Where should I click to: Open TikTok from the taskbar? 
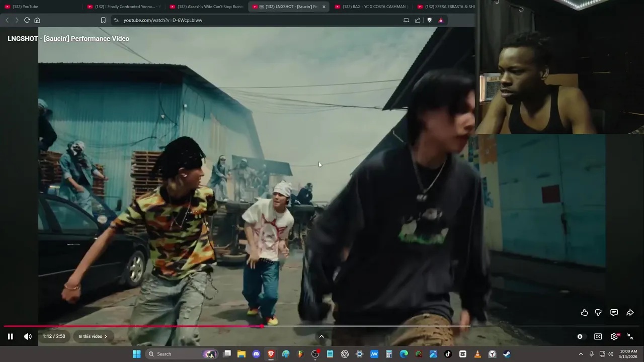click(x=448, y=354)
